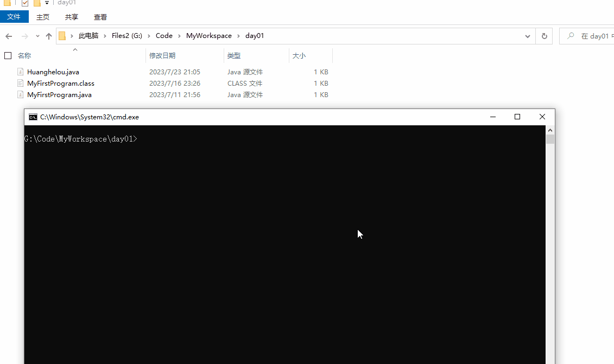Click the cmd prompt line G:\Code\MyWorkspace\day01>

(x=81, y=139)
